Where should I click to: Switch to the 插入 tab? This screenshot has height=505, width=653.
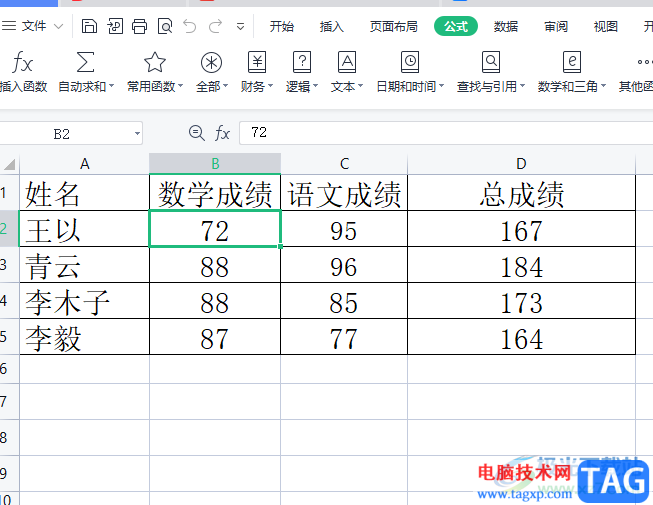tap(331, 27)
